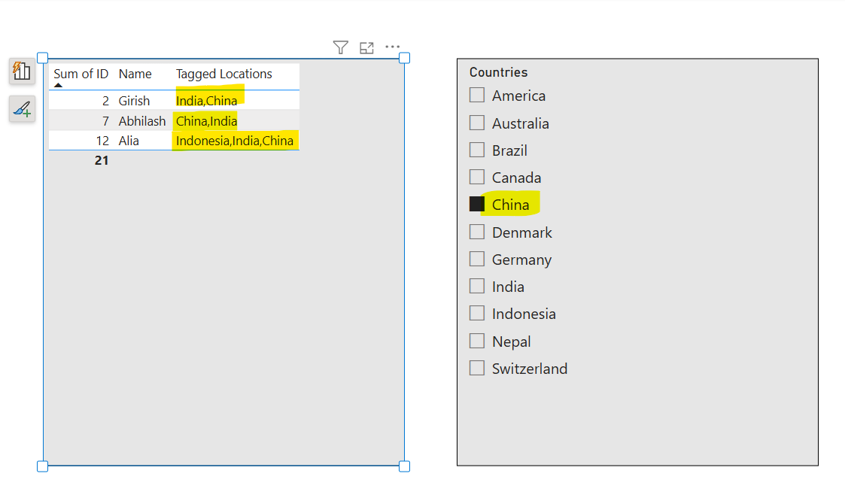
Task: Select Alia's Indonesia,India,China tagged cell
Action: pyautogui.click(x=235, y=140)
